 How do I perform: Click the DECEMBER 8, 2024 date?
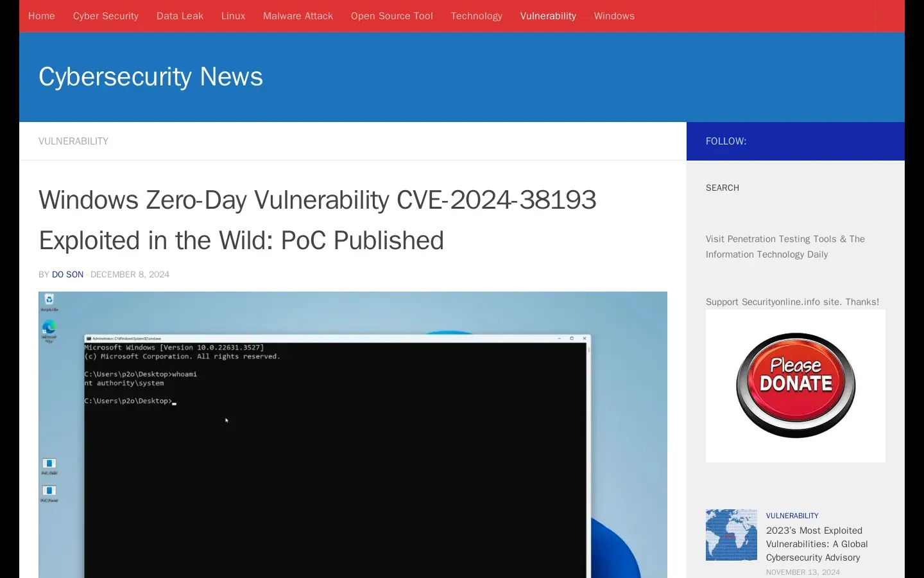coord(130,274)
